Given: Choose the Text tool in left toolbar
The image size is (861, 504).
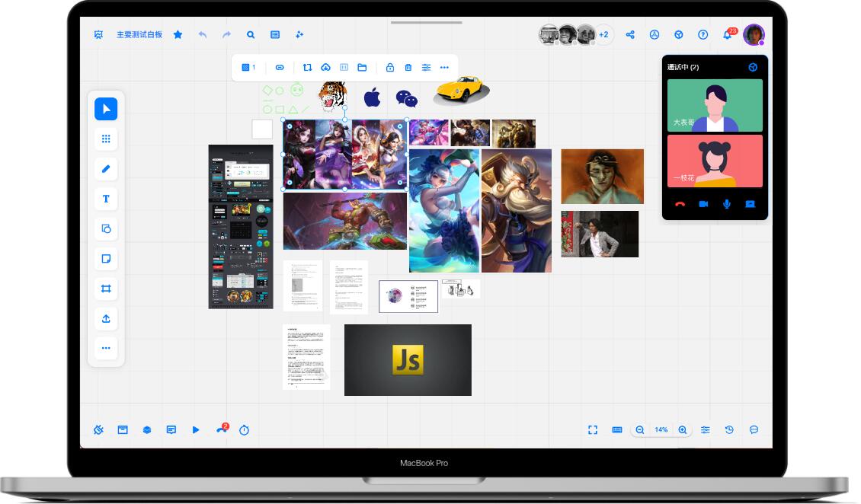Looking at the screenshot, I should tap(106, 199).
